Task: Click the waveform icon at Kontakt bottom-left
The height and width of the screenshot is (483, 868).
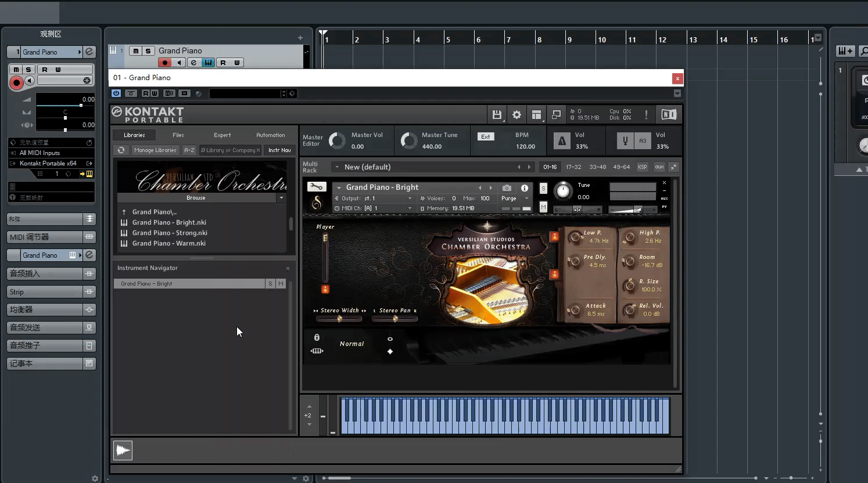Action: pos(123,450)
